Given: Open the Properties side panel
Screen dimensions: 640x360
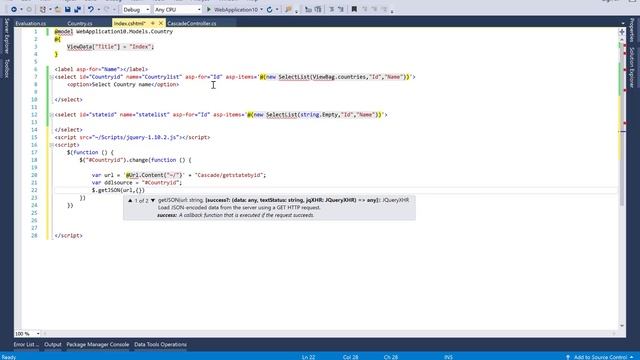Looking at the screenshot, I should tap(632, 30).
